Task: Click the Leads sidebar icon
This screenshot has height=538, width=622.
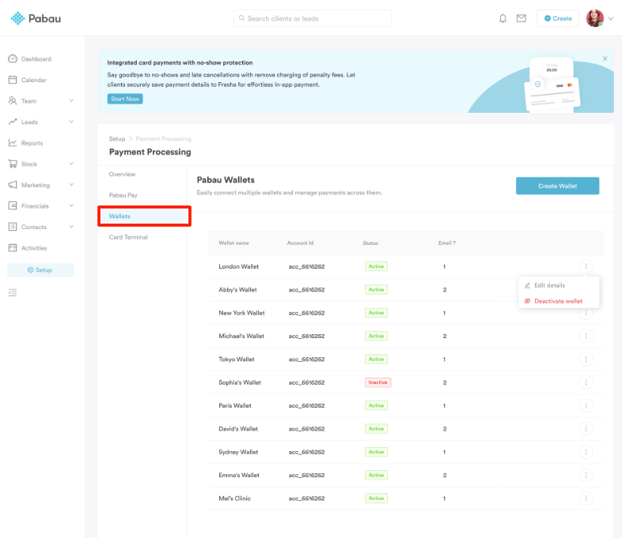Action: click(x=13, y=122)
